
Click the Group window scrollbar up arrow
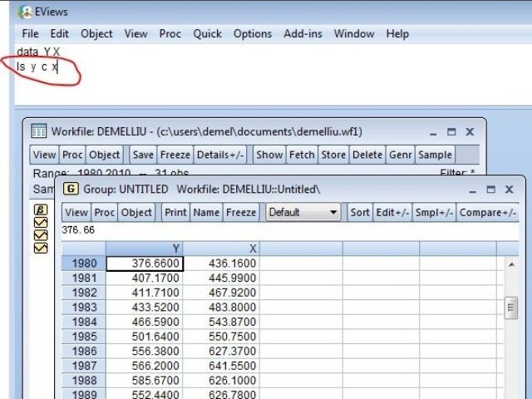[x=511, y=264]
